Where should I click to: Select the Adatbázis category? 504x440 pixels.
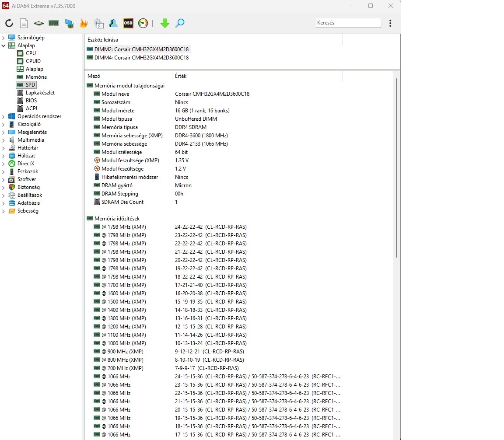pos(28,203)
